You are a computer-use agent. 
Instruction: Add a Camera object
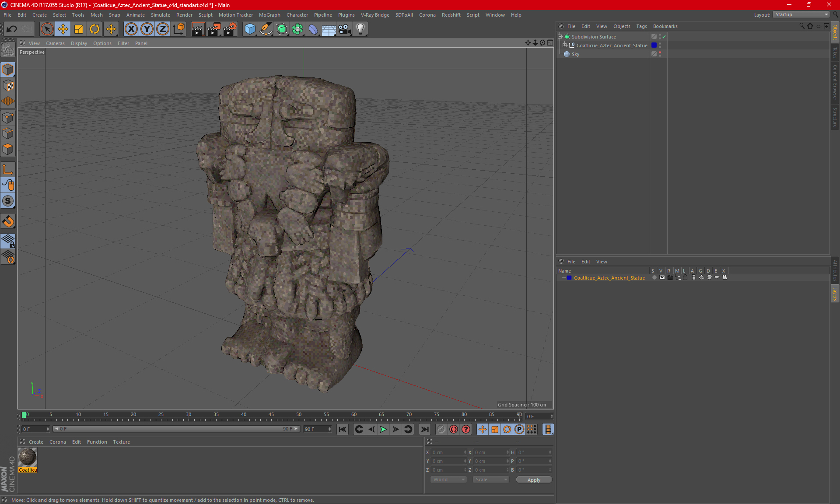point(345,29)
